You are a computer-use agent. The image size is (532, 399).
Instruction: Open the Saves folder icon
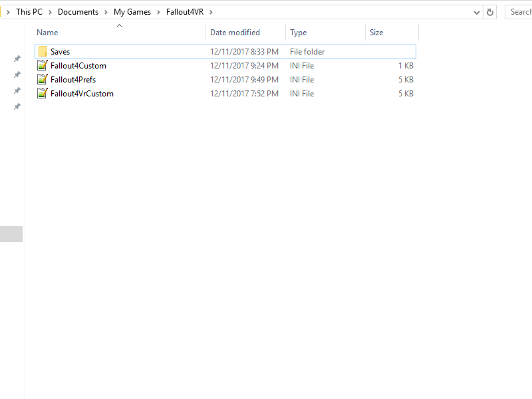(x=43, y=52)
